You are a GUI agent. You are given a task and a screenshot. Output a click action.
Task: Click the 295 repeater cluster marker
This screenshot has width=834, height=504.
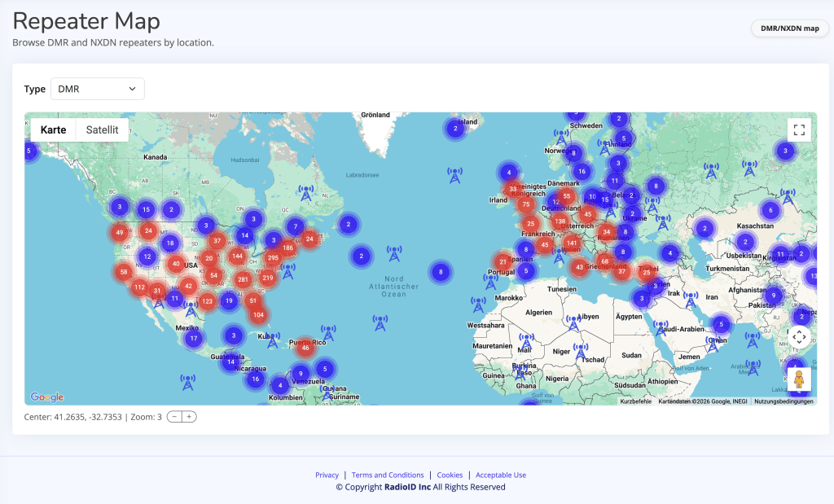pos(273,258)
